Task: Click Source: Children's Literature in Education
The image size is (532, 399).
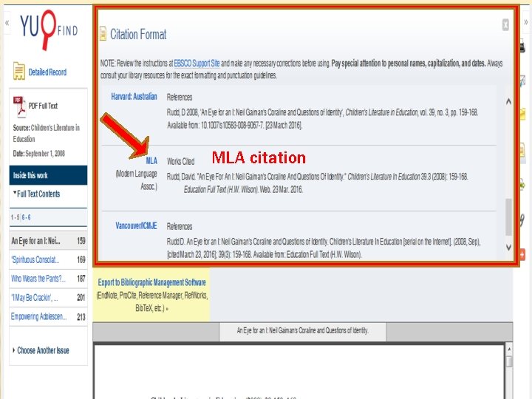Action: point(47,133)
